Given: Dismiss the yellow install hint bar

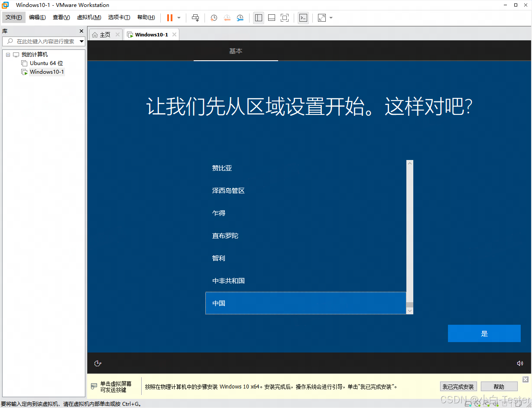Looking at the screenshot, I should [526, 379].
